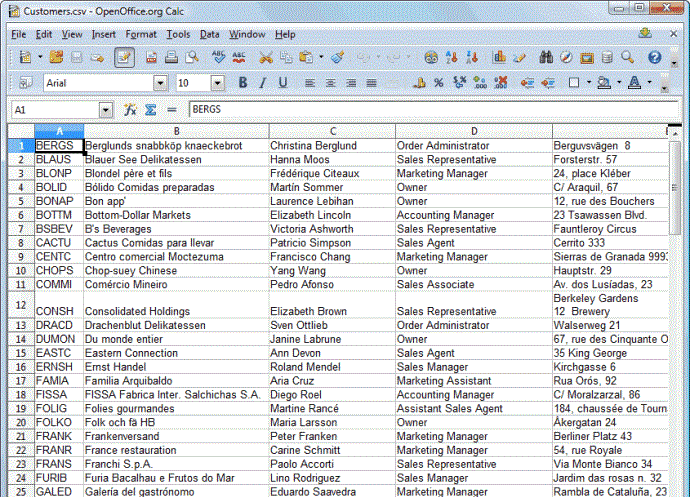Viewport: 690px width, 497px height.
Task: Click the Percent number format icon
Action: pyautogui.click(x=438, y=83)
